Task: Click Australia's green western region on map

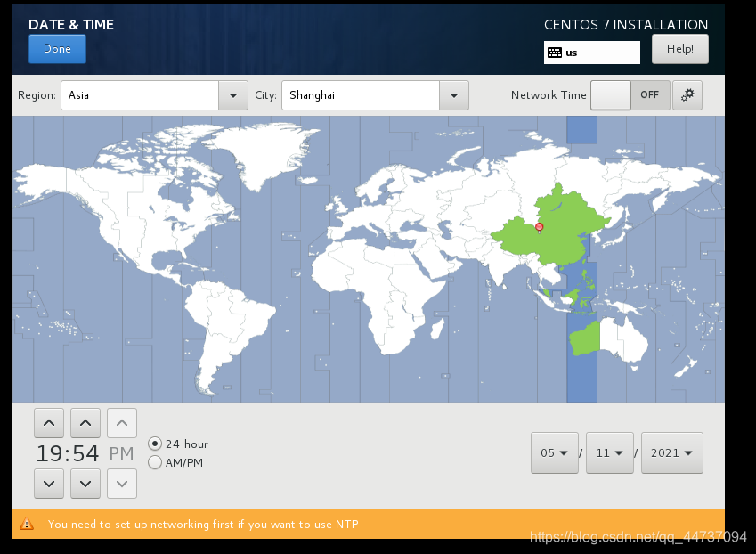Action: pos(584,338)
